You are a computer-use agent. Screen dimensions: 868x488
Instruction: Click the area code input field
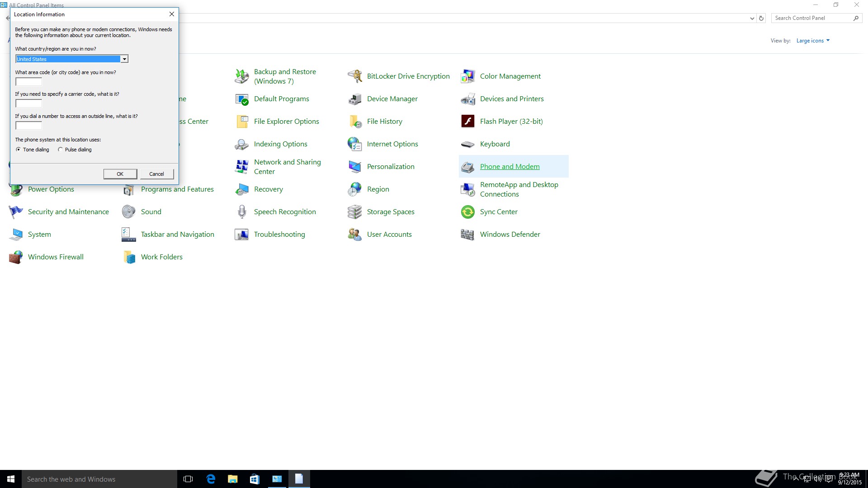coord(28,82)
